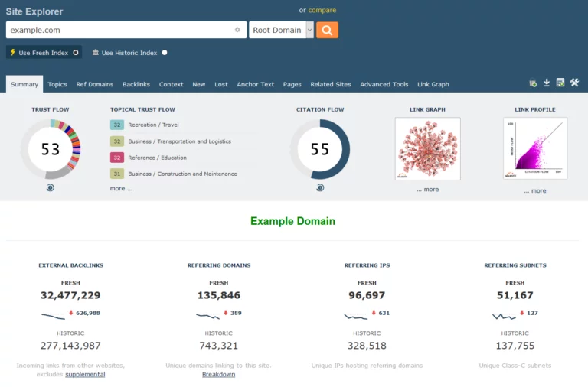Image resolution: width=588 pixels, height=387 pixels.
Task: Switch to the Backlinks tab
Action: click(x=136, y=84)
